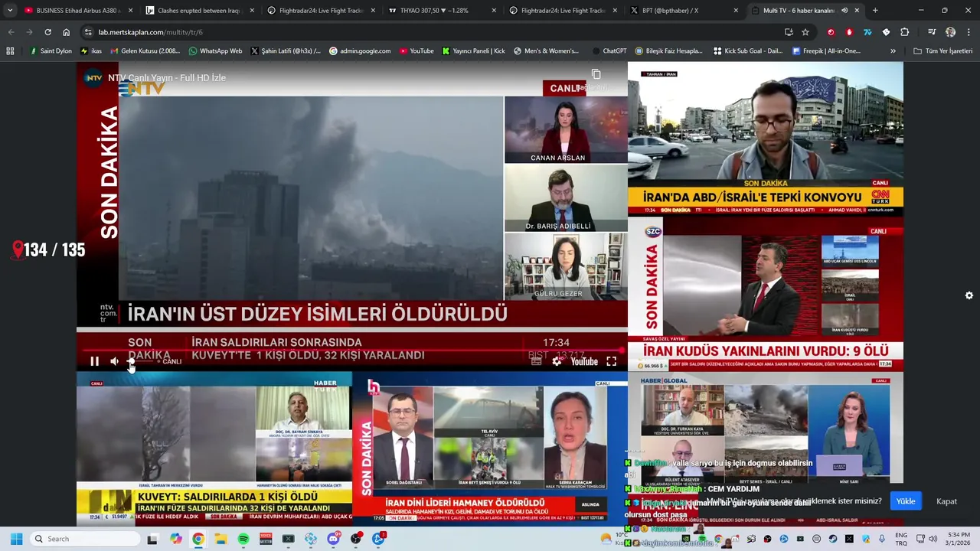980x551 pixels.
Task: Open the tab search dropdown arrow
Action: pos(10,11)
